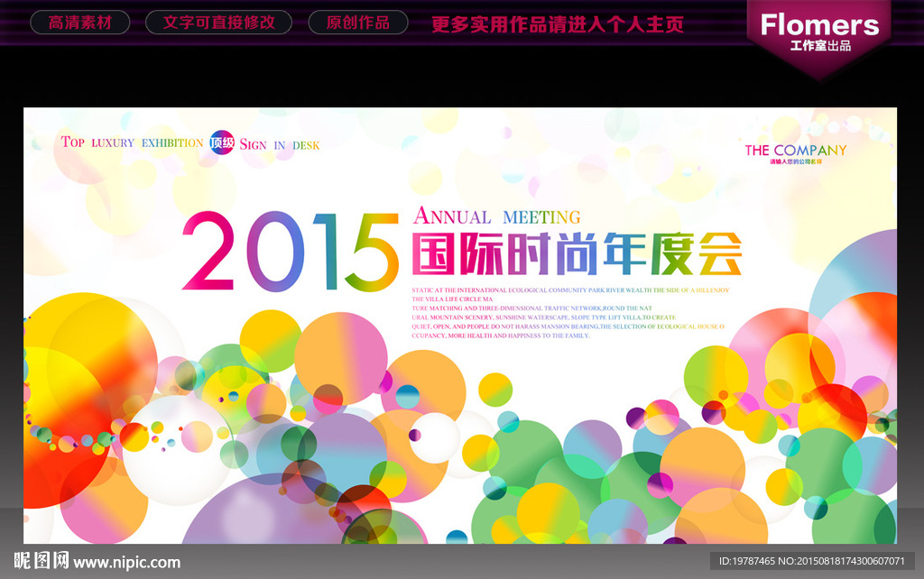The width and height of the screenshot is (924, 579).
Task: Click the 国际时尚年度会 title
Action: click(577, 253)
